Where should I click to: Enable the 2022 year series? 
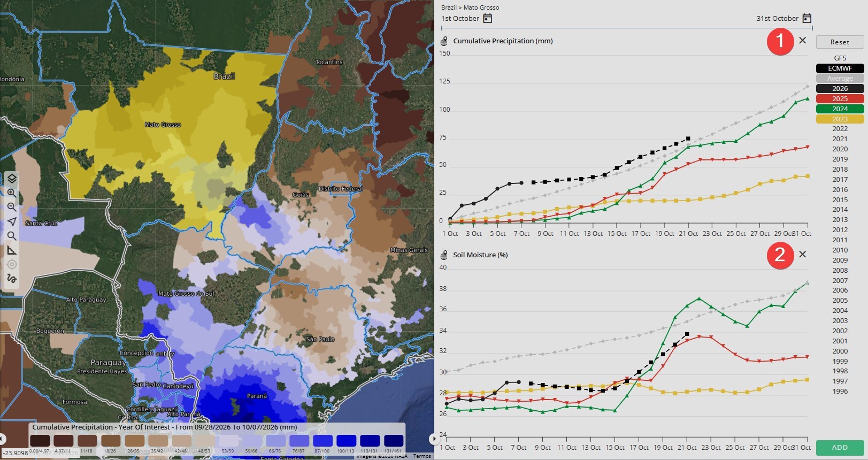[840, 129]
